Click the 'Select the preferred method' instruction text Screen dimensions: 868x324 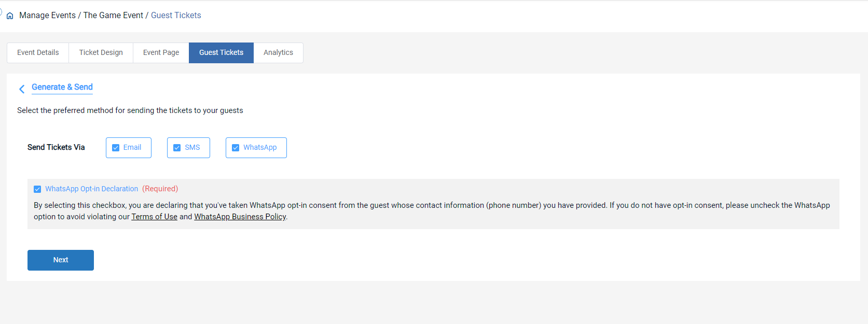130,110
